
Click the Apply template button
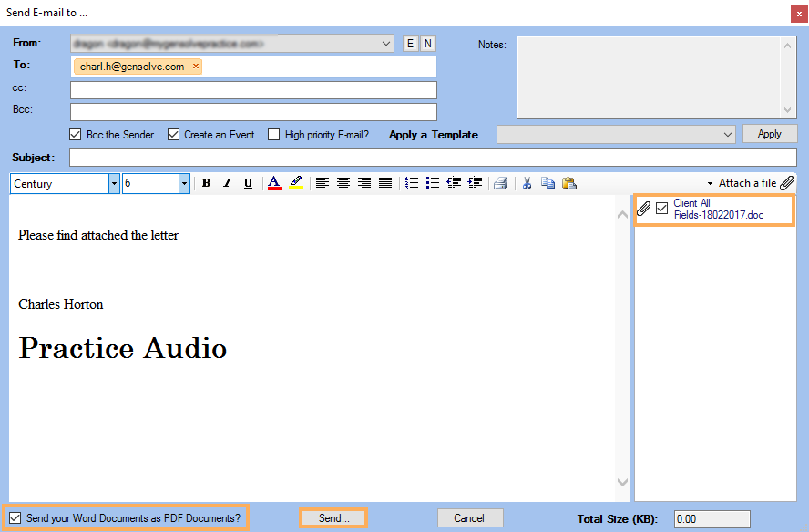point(770,134)
